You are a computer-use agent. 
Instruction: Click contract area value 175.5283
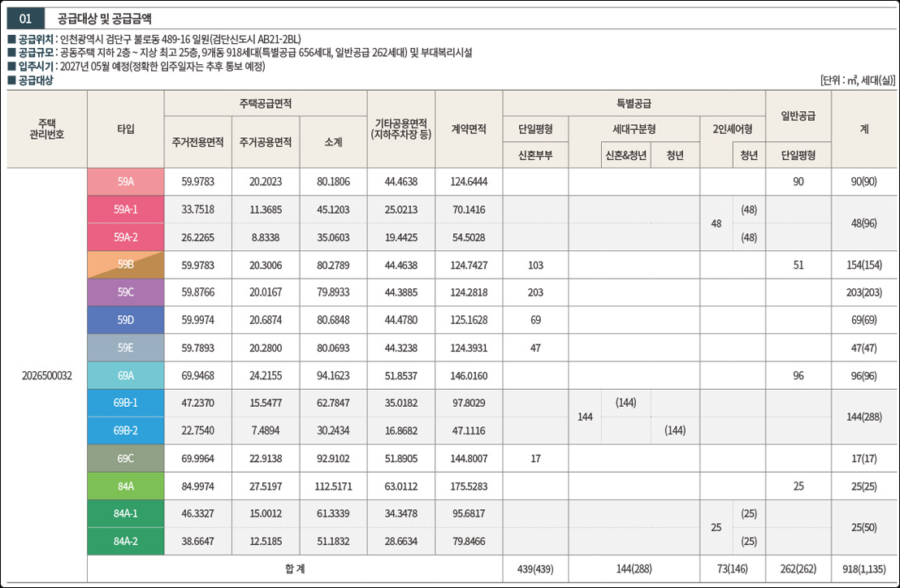pos(469,486)
